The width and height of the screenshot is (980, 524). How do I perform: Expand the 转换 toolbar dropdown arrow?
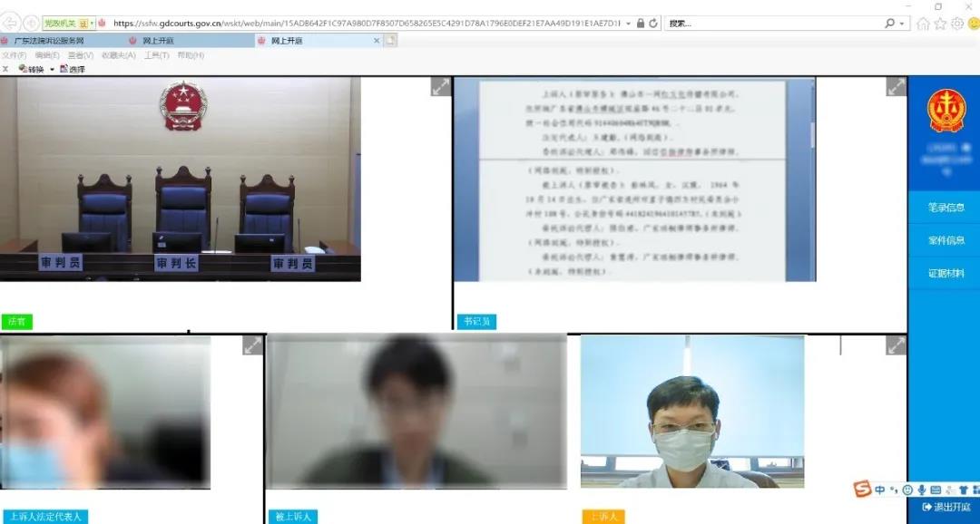[52, 69]
